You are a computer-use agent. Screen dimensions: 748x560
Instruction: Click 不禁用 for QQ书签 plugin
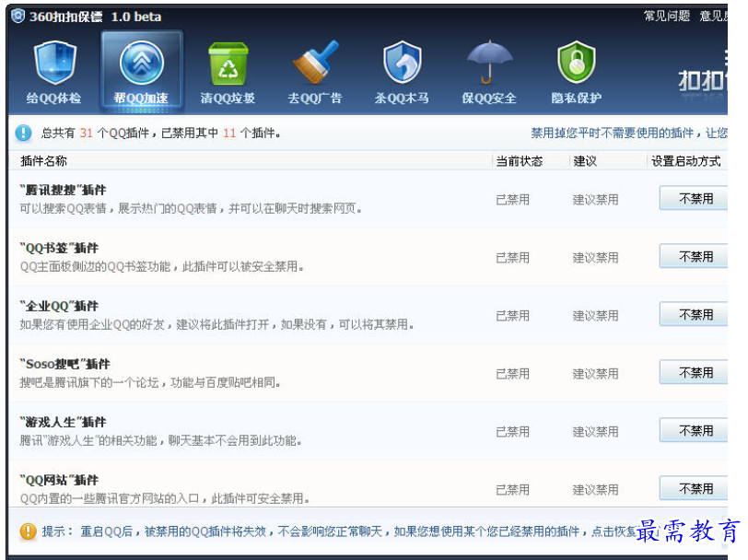coord(694,256)
